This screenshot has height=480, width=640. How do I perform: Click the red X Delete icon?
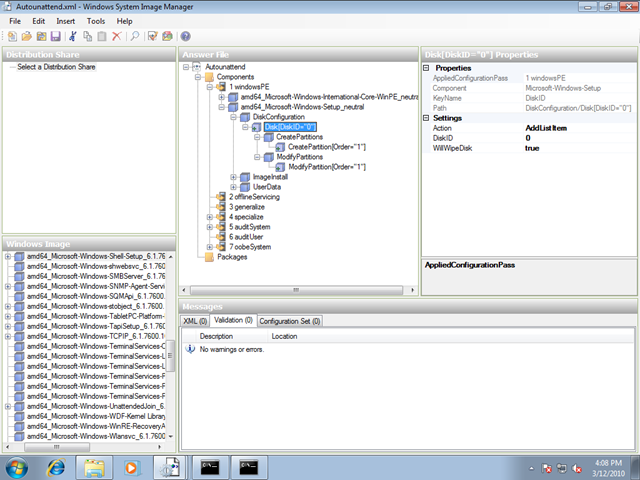click(x=117, y=36)
